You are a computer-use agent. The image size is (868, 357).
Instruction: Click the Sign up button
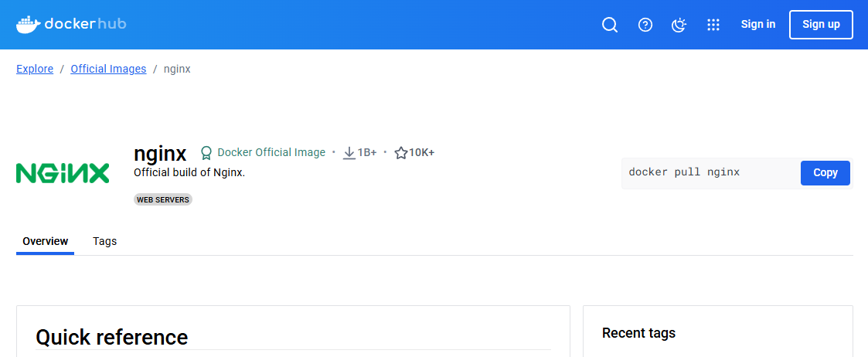pos(821,25)
